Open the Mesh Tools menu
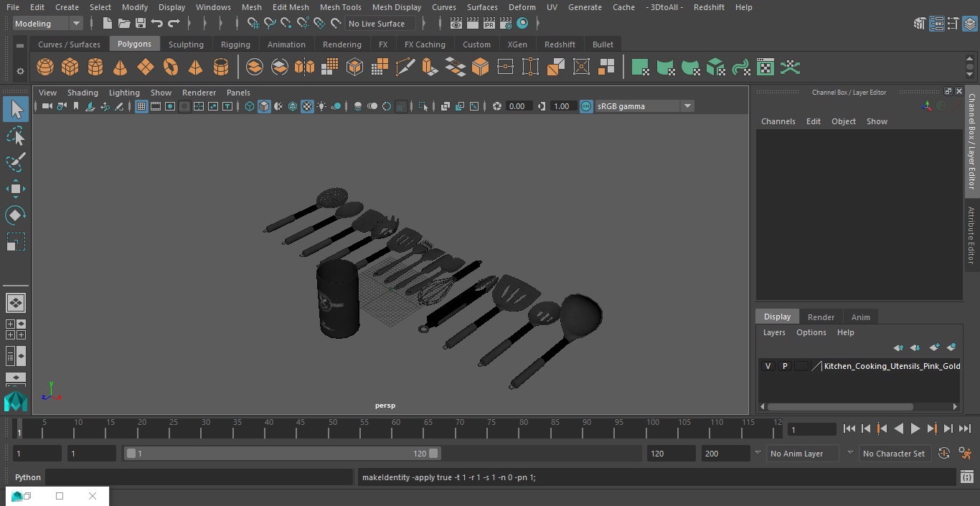 (x=340, y=7)
